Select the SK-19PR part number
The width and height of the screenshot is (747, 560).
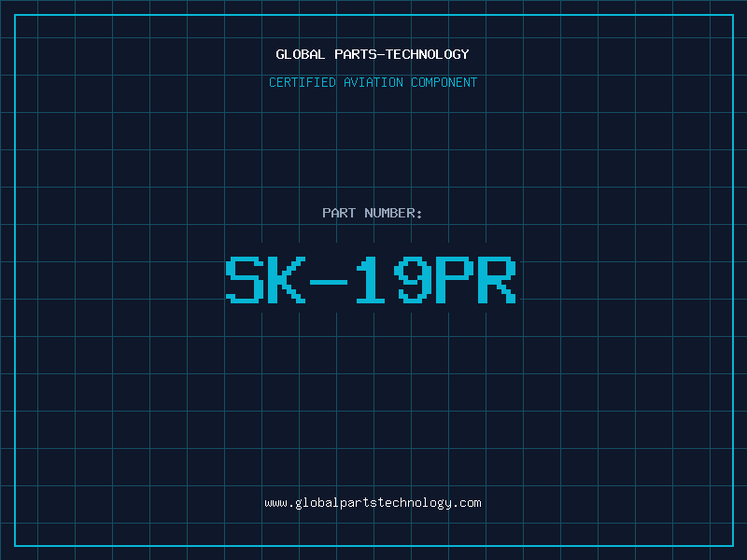coord(371,279)
